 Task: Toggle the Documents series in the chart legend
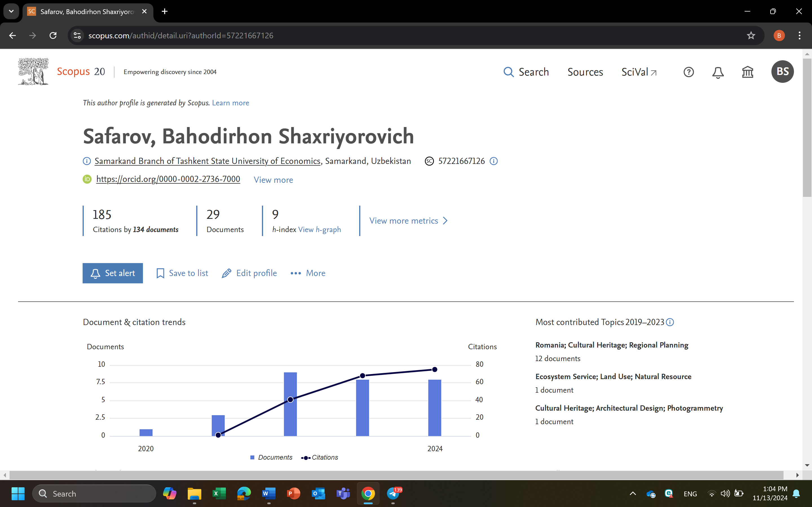coord(272,457)
